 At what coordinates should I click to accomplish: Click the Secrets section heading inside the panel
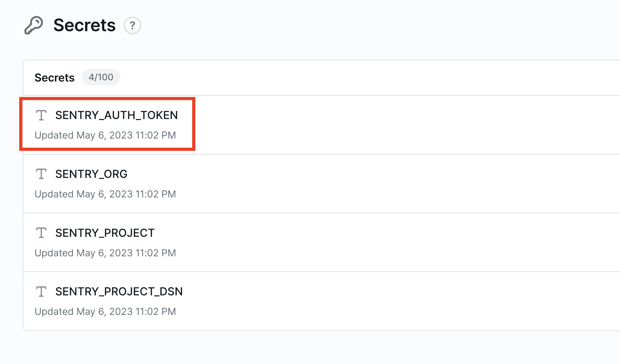pos(55,77)
